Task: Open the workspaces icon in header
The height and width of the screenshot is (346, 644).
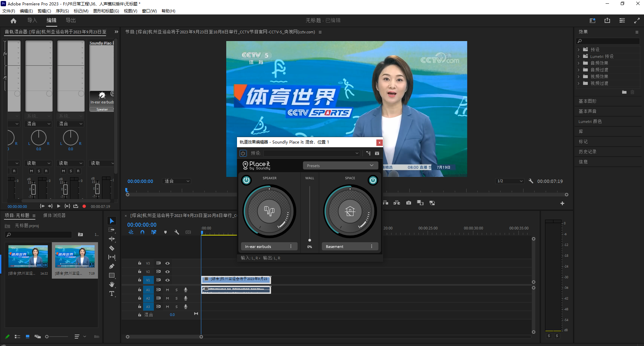Action: tap(592, 21)
